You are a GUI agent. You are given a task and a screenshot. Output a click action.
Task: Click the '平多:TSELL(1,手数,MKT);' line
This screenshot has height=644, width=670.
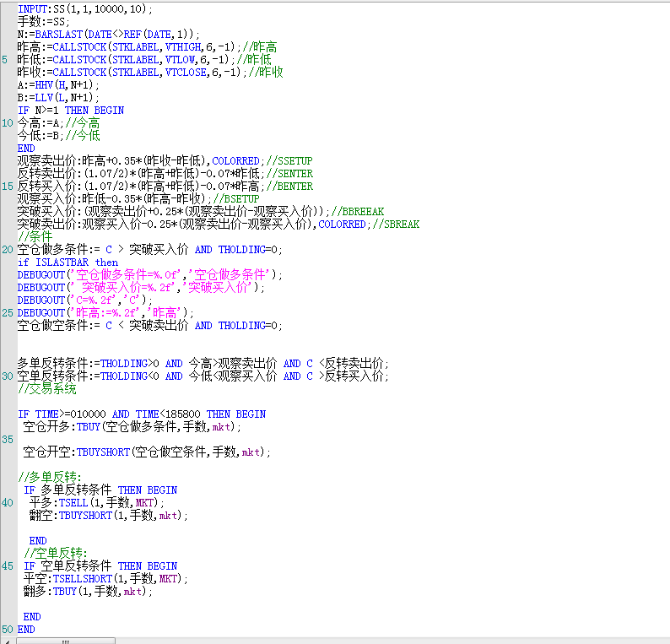click(96, 502)
